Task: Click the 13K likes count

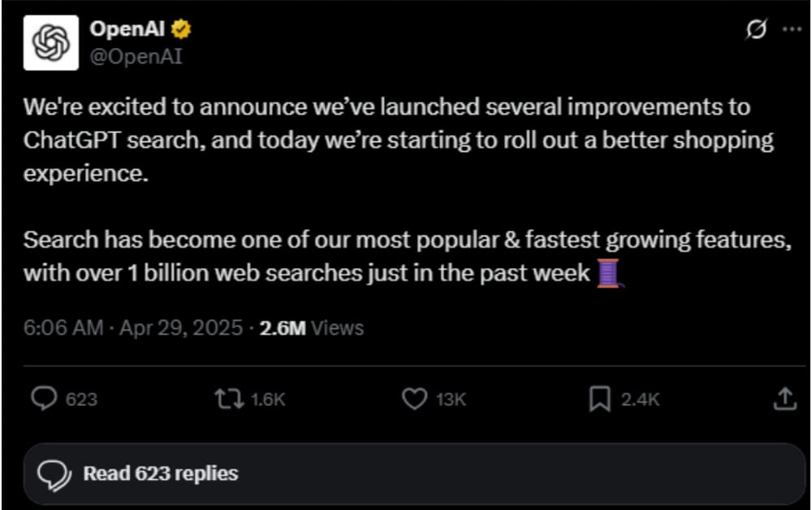Action: (451, 400)
